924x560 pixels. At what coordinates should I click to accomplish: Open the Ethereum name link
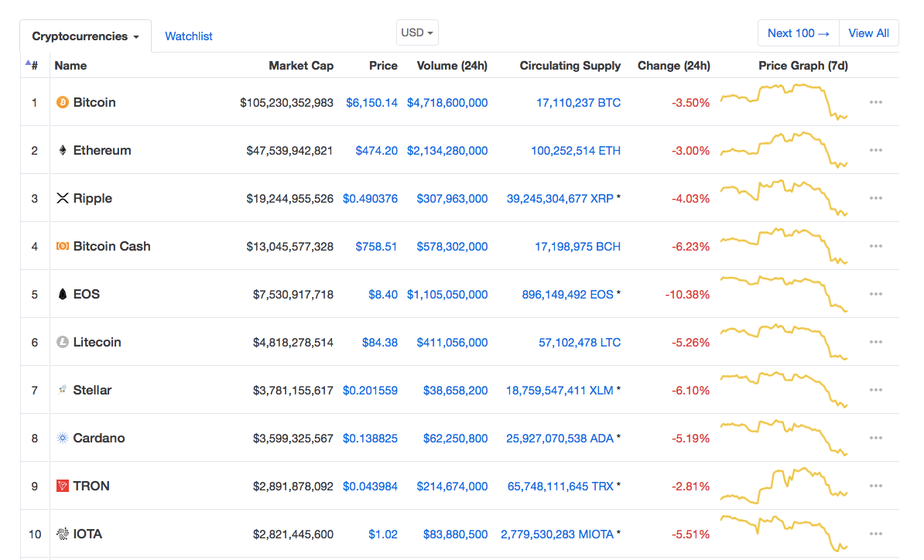click(102, 150)
